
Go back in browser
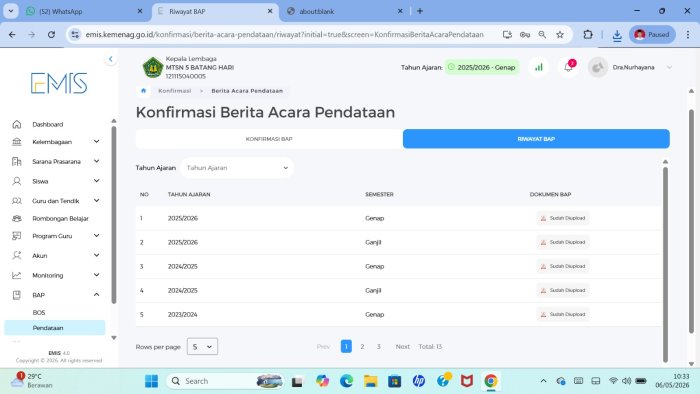pyautogui.click(x=12, y=34)
